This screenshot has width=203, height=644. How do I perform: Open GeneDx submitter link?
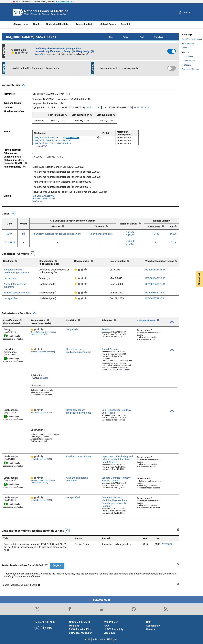[105, 329]
